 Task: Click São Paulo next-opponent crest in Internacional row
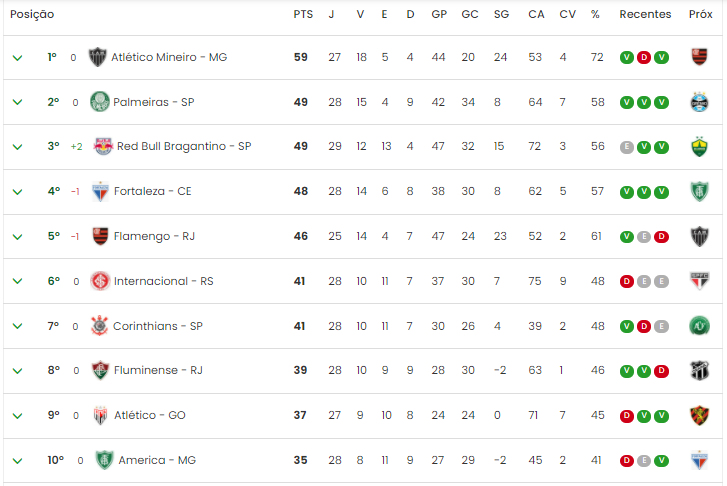coord(699,281)
